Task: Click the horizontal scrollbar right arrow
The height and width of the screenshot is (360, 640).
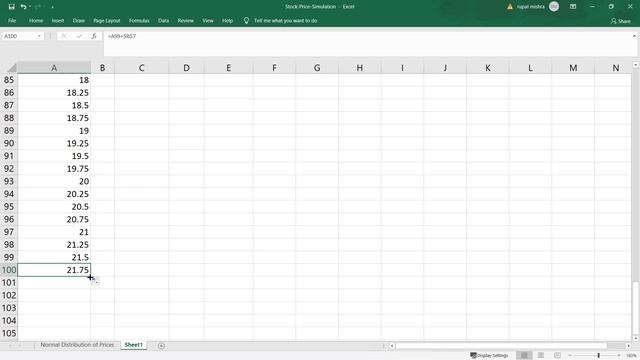Action: (628, 346)
